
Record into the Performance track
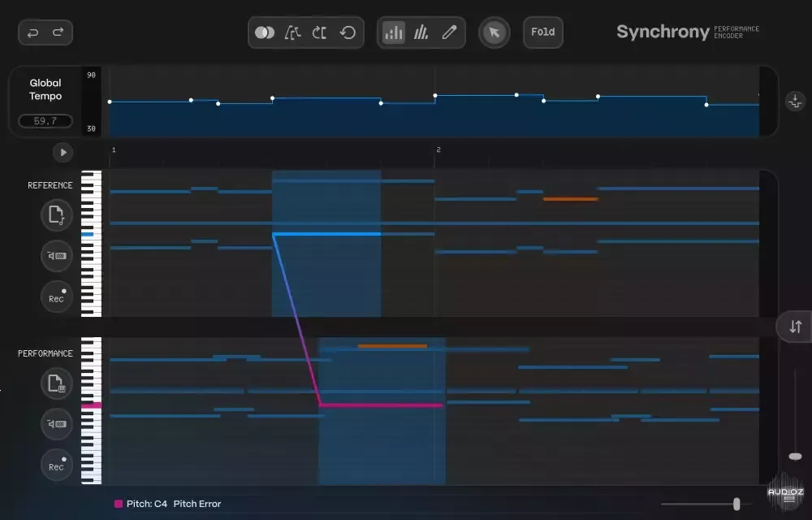click(x=57, y=465)
